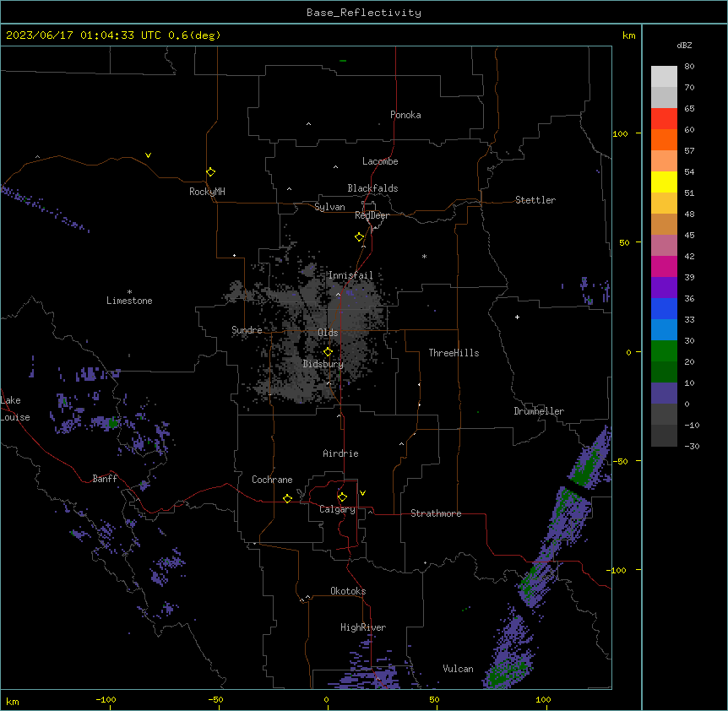Click the yellow diamond marker south of RedDeer
This screenshot has height=711, width=728.
coord(360,237)
